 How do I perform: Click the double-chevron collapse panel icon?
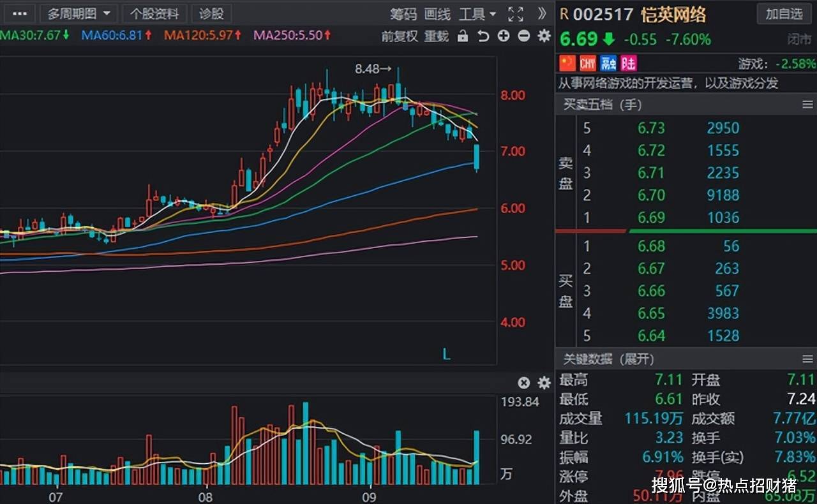(542, 13)
